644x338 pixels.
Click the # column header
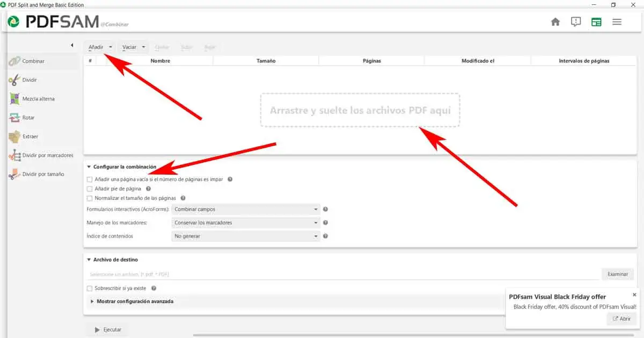tap(90, 61)
